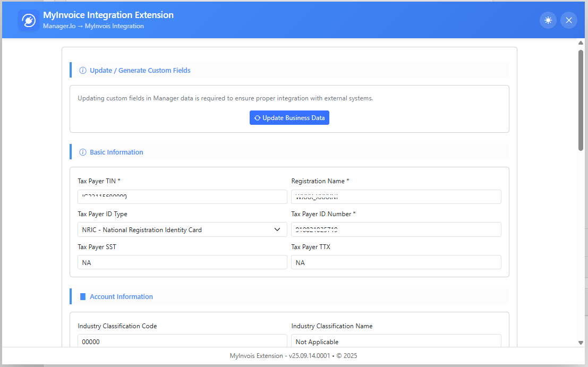Click the Industry Classification Code field showing 00000

(x=182, y=342)
